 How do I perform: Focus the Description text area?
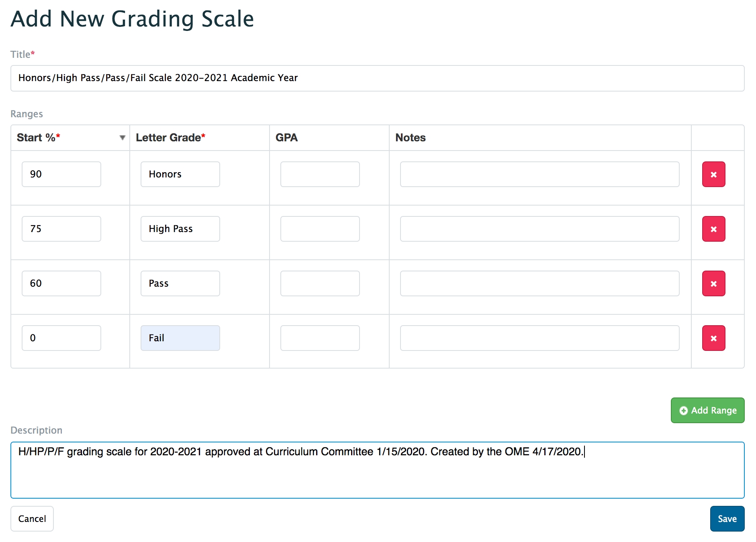coord(377,470)
